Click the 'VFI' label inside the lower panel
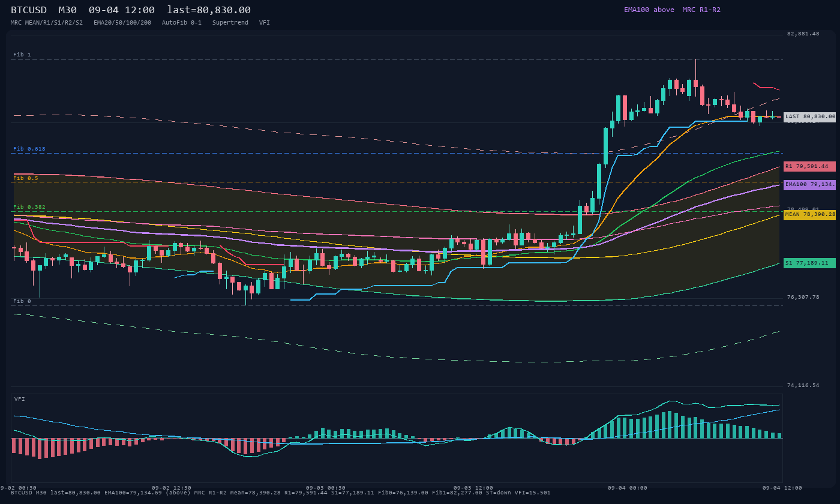The image size is (840, 504). (20, 399)
